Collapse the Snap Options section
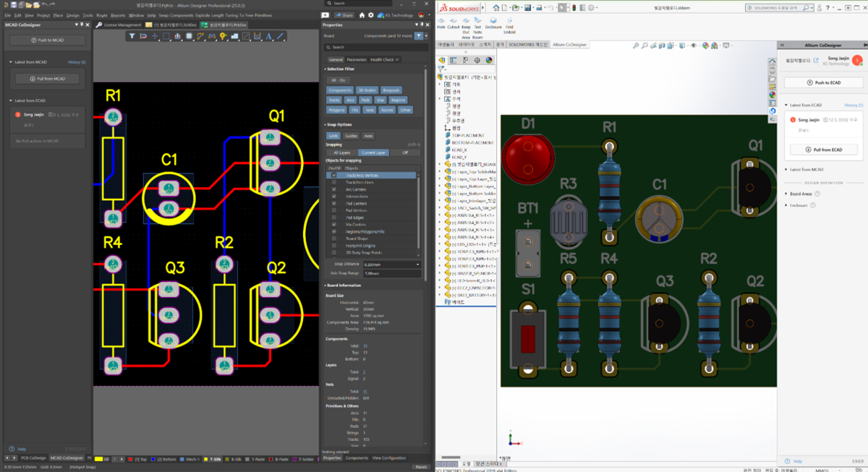This screenshot has height=472, width=868. tap(326, 125)
